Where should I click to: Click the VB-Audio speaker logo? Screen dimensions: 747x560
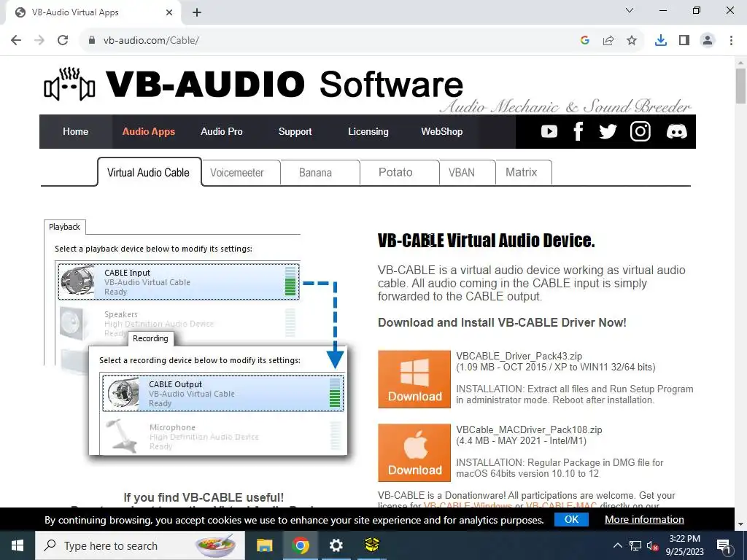point(69,85)
